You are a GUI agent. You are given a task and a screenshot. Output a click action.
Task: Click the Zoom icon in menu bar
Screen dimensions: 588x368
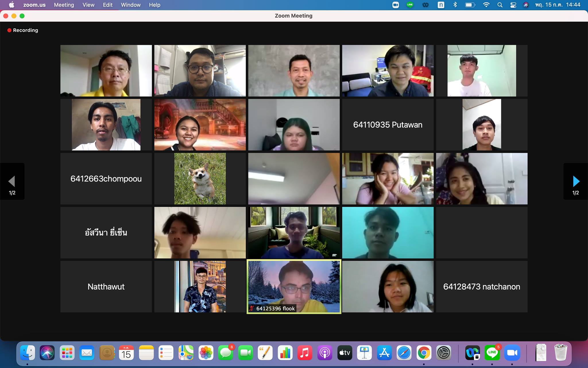click(x=396, y=5)
